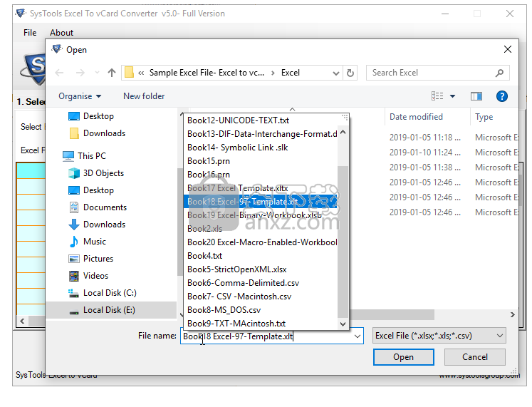Viewport: 532px width, 407px height.
Task: Click the back navigation arrow
Action: [x=59, y=73]
